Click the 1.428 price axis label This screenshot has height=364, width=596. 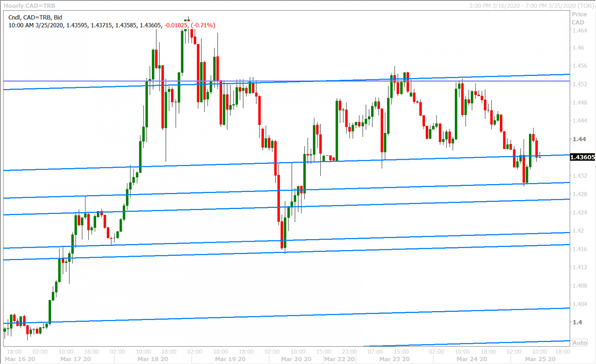click(x=580, y=194)
